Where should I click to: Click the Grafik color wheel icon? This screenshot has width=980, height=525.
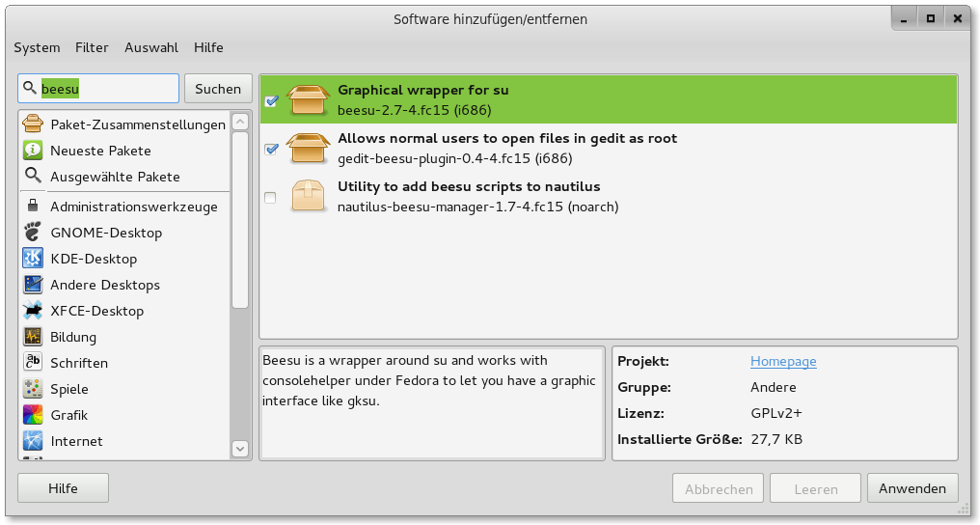[33, 414]
